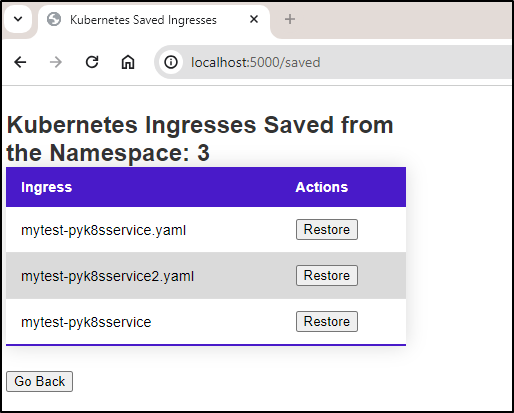The height and width of the screenshot is (413, 514).
Task: Reload the page with refresh icon
Action: coord(92,62)
